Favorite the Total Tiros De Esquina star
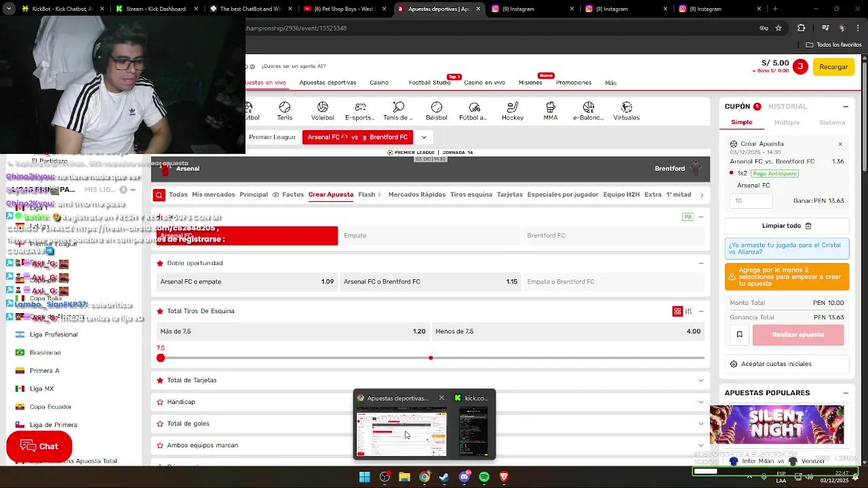This screenshot has width=868, height=488. point(160,311)
